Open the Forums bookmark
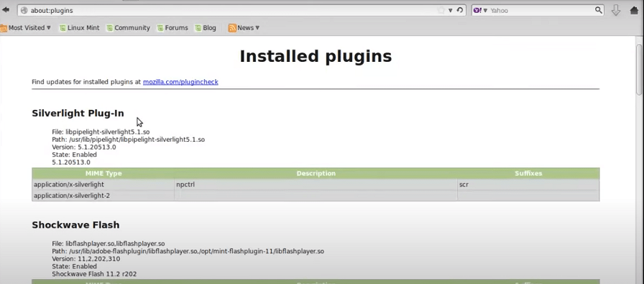 [172, 28]
